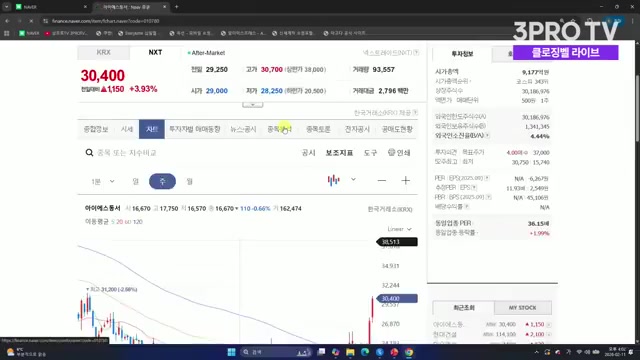Click the browser back arrow

(x=7, y=21)
